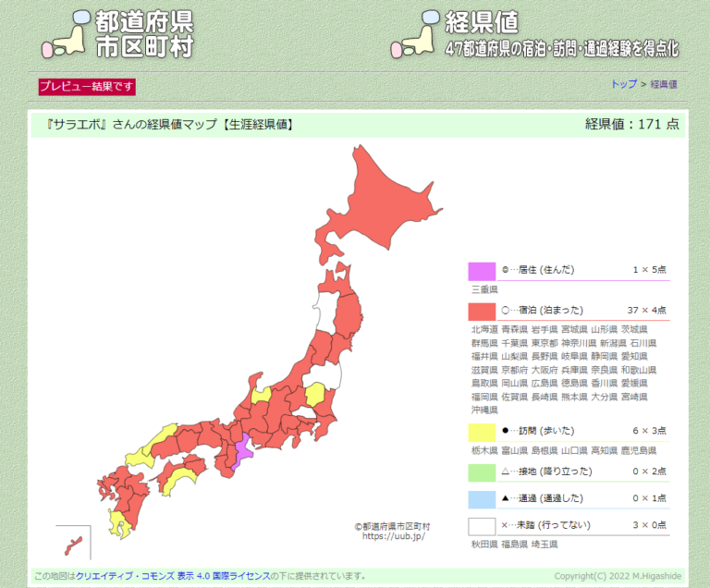Click 秋田県 in the 未踏 prefecture list

pos(485,545)
